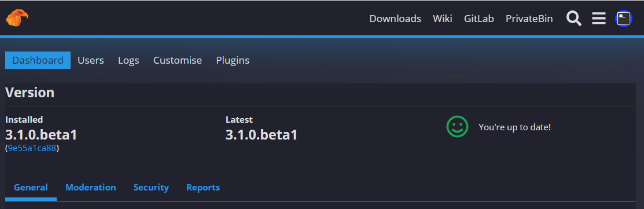Open the hamburger menu icon
644x209 pixels.
click(x=599, y=19)
